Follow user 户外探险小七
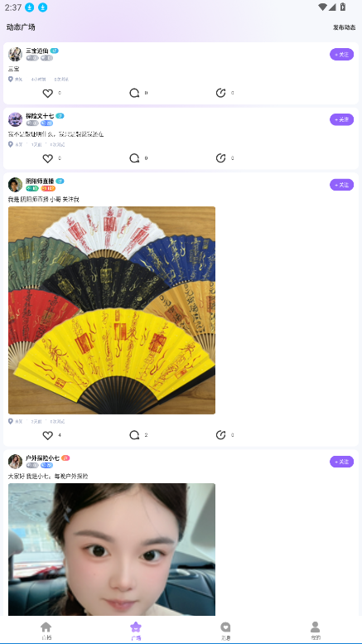The width and height of the screenshot is (362, 644). [341, 462]
